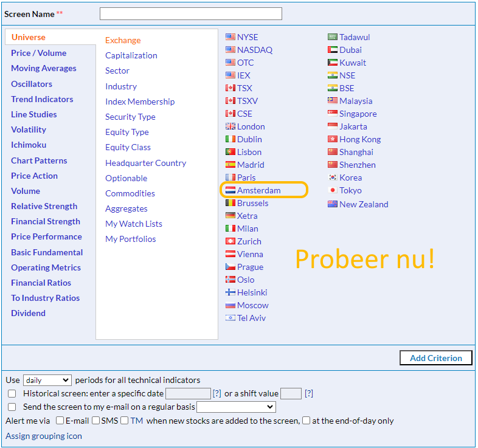Select the Capitalization criterion
This screenshot has height=448, width=478.
(131, 55)
